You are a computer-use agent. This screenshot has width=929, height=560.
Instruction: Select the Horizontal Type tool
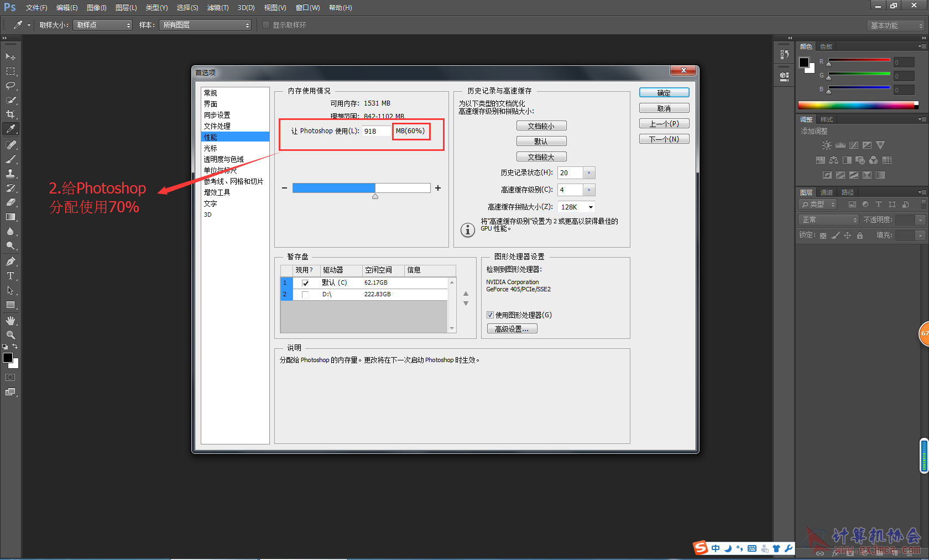point(11,276)
